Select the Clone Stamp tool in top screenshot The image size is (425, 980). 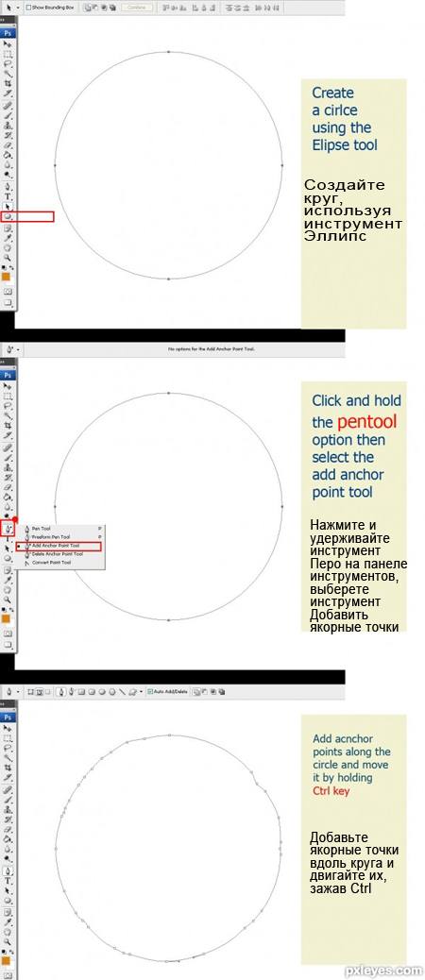point(8,125)
